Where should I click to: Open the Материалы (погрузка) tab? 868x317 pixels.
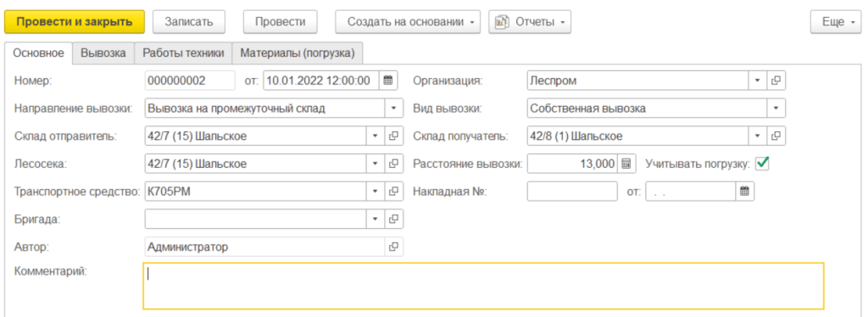298,53
